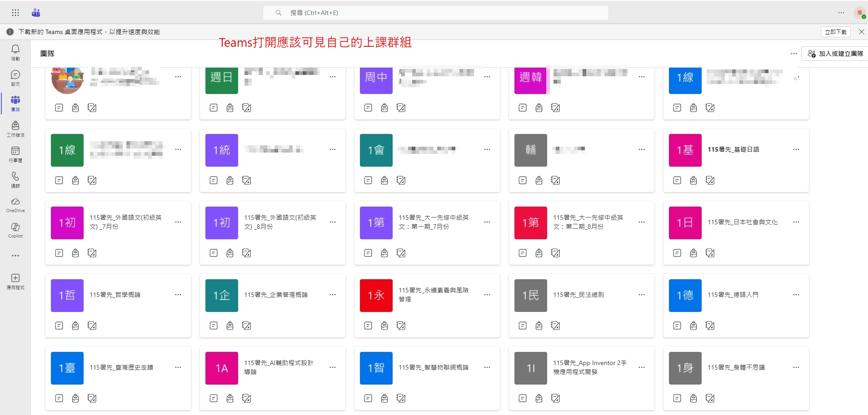Image resolution: width=868 pixels, height=415 pixels.
Task: Click team name 115暑先_永續素養與風險管理
Action: tap(434, 295)
